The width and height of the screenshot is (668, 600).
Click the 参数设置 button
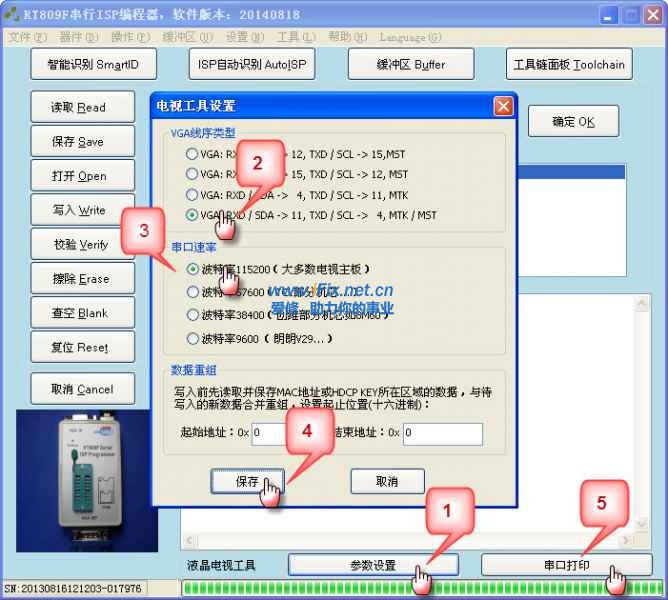pyautogui.click(x=373, y=565)
